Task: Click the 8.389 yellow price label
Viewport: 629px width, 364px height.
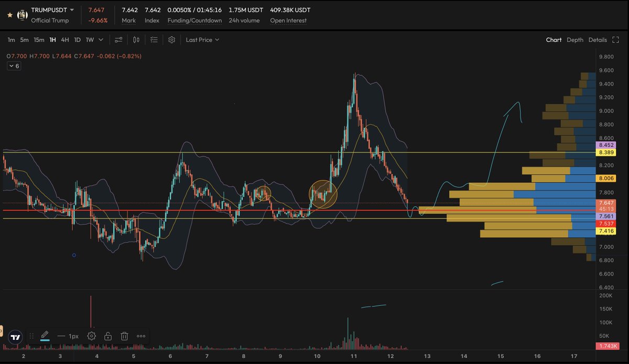Action: [606, 152]
